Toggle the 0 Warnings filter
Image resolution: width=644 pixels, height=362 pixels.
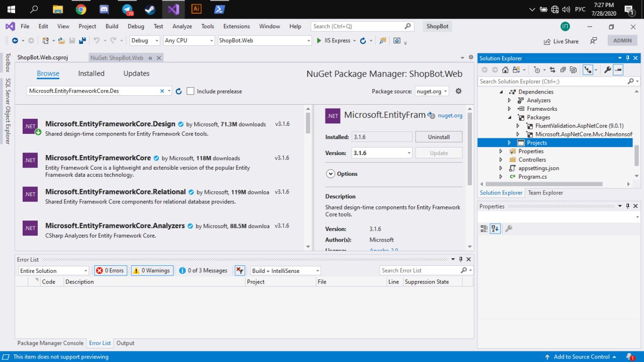coord(152,270)
